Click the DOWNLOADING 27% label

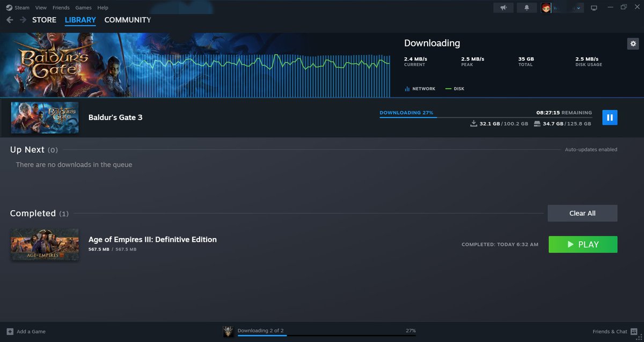click(406, 113)
